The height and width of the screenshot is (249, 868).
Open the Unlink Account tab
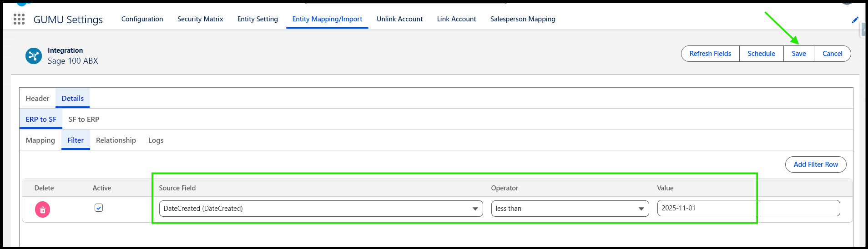click(399, 19)
